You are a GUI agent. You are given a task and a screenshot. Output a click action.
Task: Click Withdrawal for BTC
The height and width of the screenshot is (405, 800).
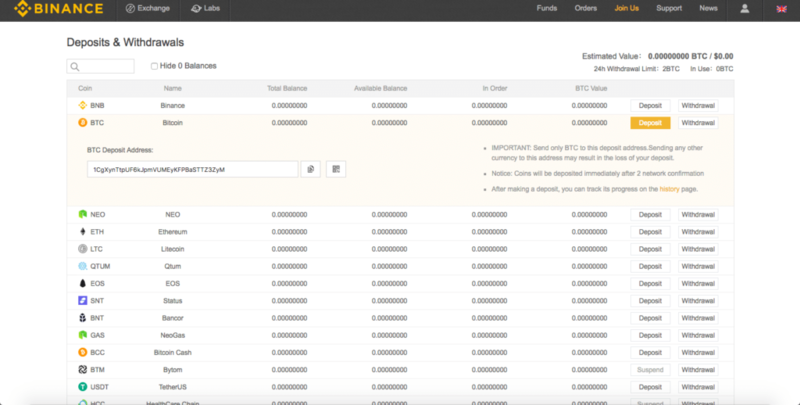(x=698, y=123)
